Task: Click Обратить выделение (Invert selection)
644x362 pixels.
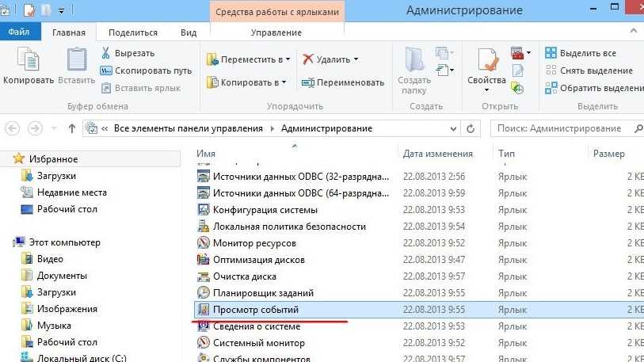Action: [599, 87]
